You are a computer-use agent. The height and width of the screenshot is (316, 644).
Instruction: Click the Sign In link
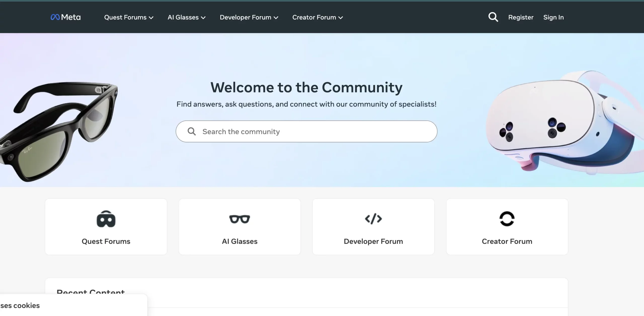[553, 17]
